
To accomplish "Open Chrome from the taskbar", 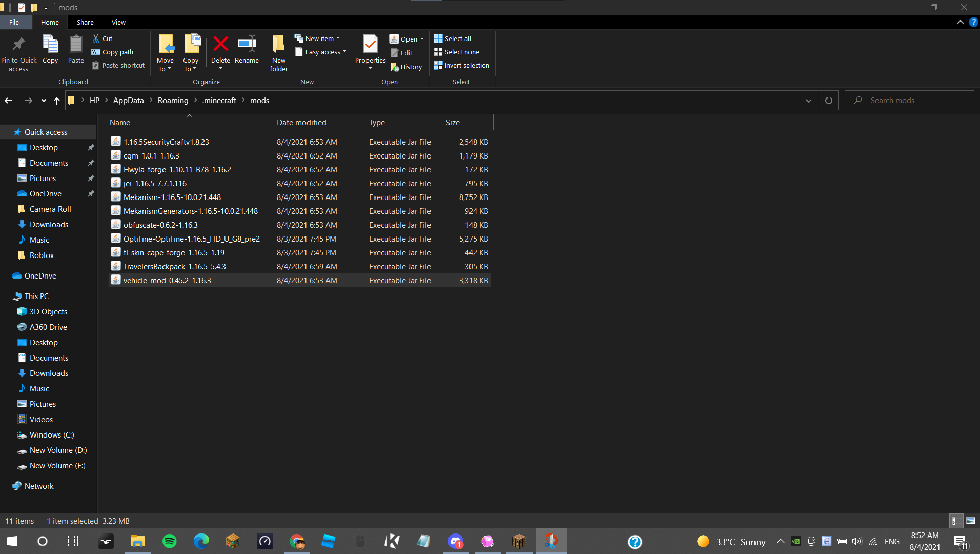I will point(297,541).
